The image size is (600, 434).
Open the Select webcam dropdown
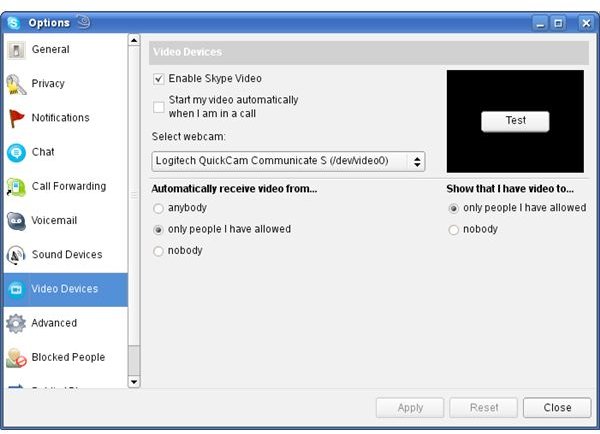pos(289,161)
